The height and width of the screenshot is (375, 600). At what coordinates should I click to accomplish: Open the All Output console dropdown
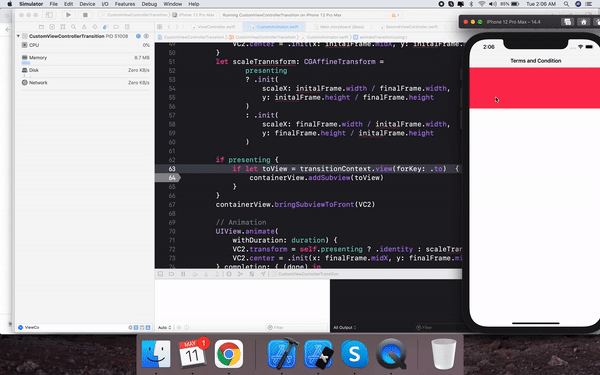click(x=345, y=328)
